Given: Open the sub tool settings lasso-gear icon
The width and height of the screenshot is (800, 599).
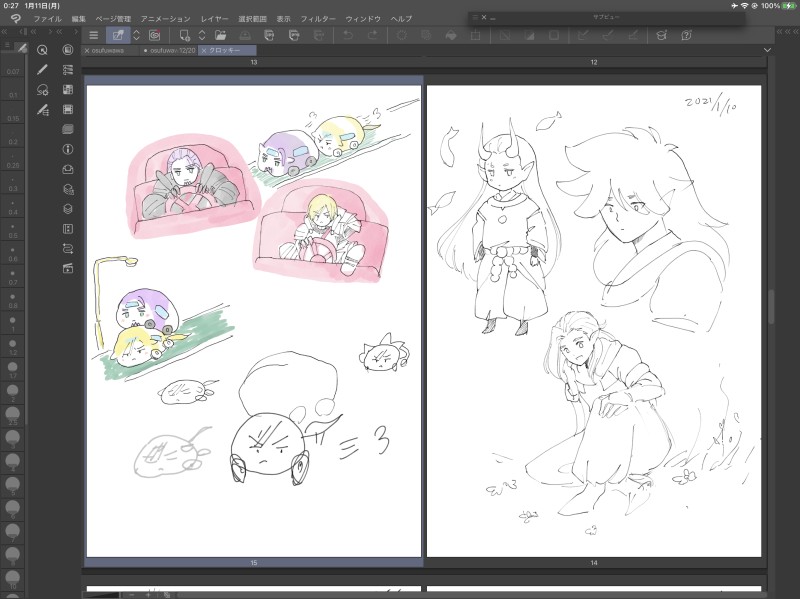Looking at the screenshot, I should pos(42,90).
